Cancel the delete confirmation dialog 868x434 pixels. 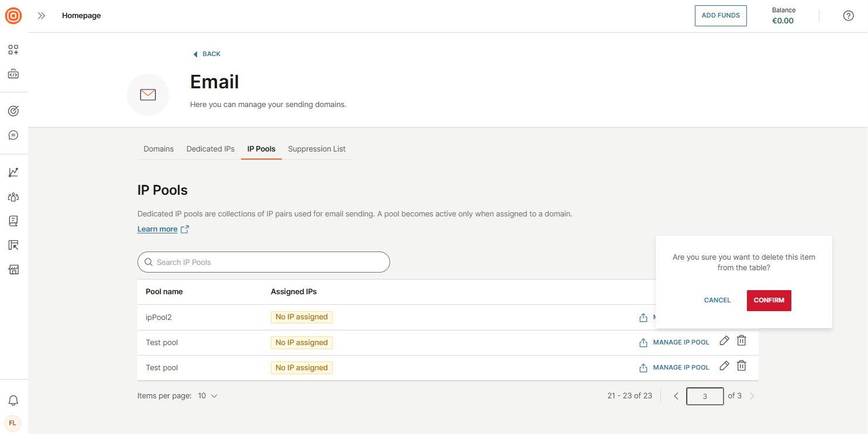[x=717, y=301]
